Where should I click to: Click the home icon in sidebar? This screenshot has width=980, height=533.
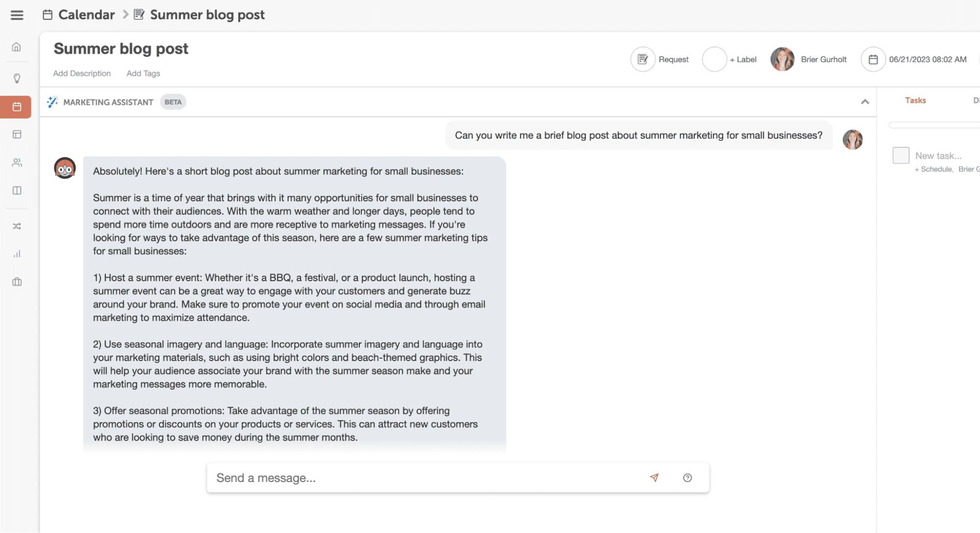(x=17, y=47)
